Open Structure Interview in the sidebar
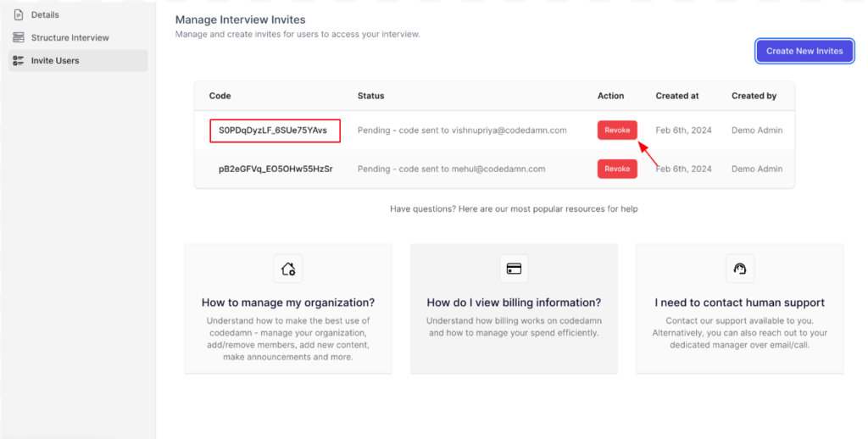 [x=78, y=37]
